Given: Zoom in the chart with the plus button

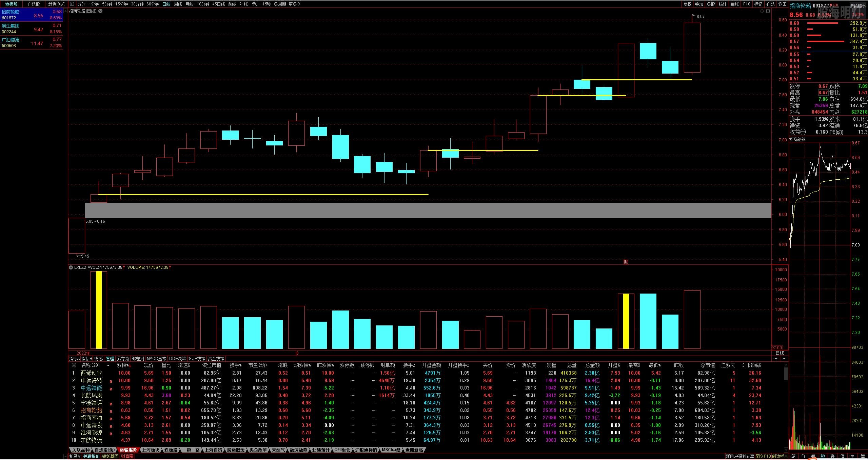Looking at the screenshot, I should [x=776, y=359].
